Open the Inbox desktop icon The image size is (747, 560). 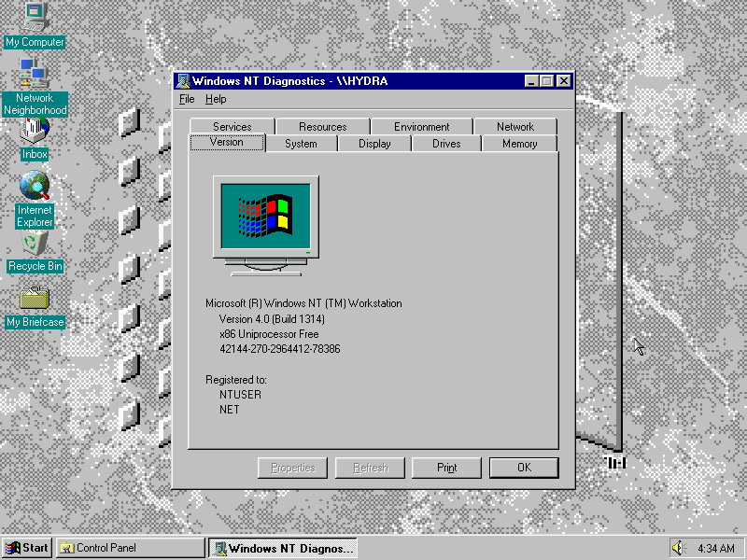(x=35, y=131)
